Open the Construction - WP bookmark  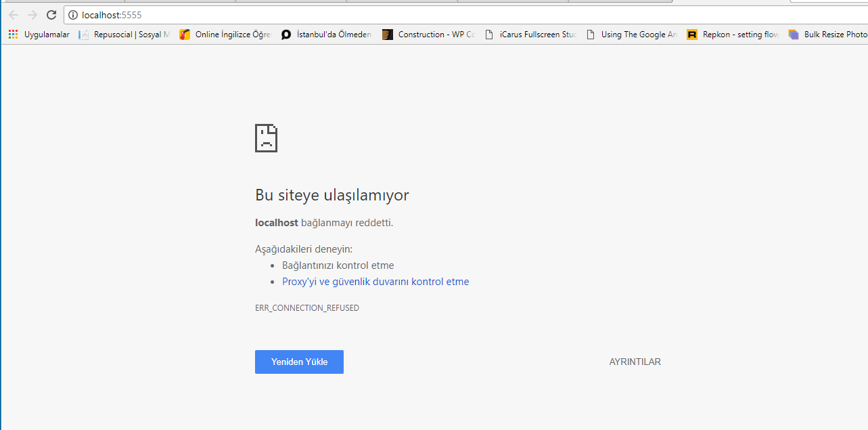[x=428, y=35]
